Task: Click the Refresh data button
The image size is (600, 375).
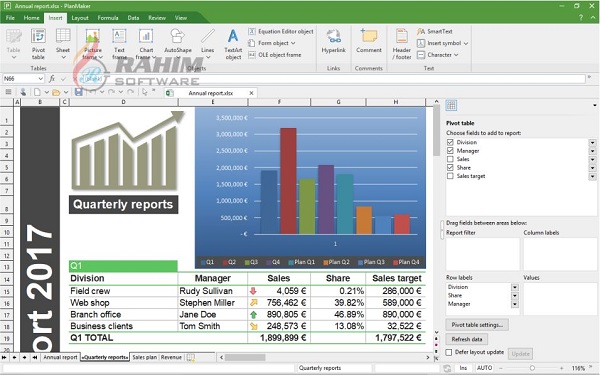Action: pyautogui.click(x=466, y=339)
